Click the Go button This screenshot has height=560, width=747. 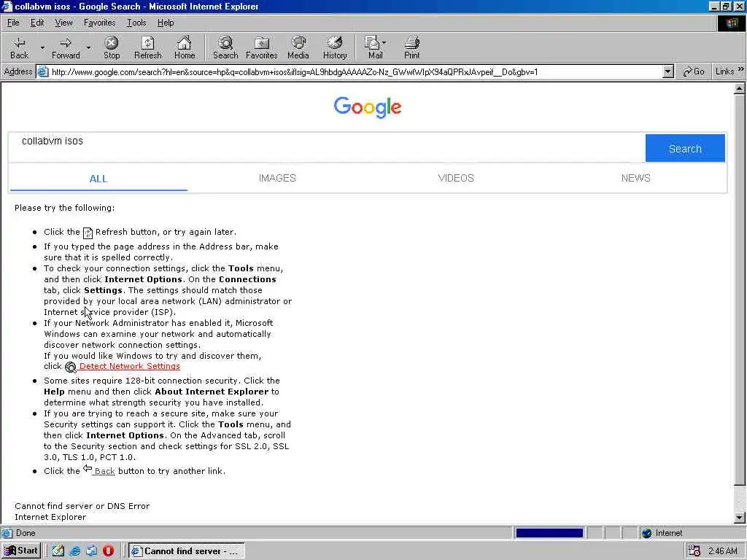pos(693,72)
